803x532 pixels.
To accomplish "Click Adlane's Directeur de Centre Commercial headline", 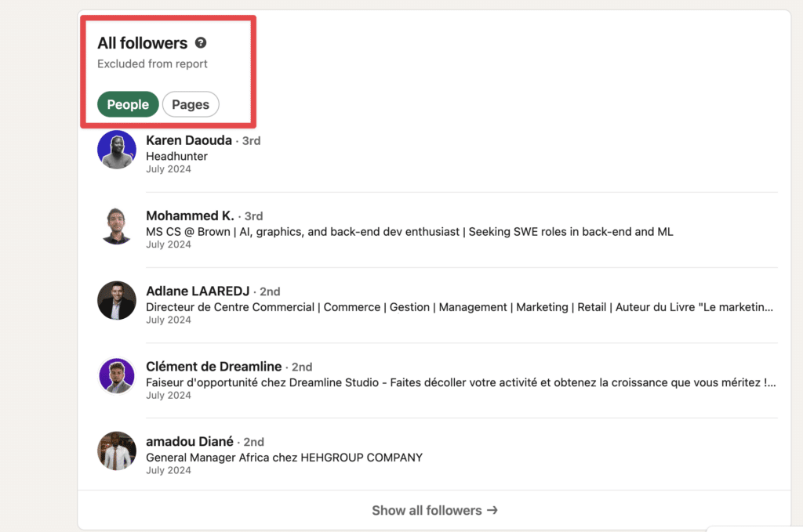I will pos(460,307).
